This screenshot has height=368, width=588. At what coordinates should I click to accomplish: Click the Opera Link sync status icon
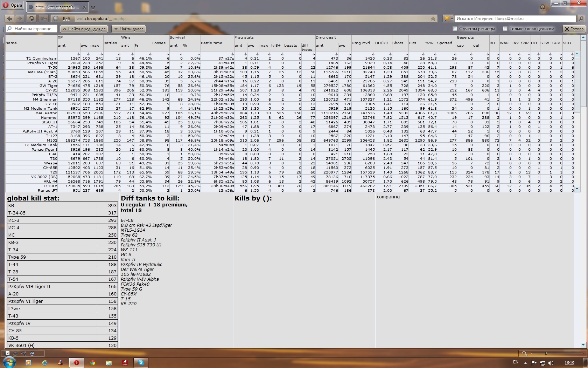click(15, 353)
